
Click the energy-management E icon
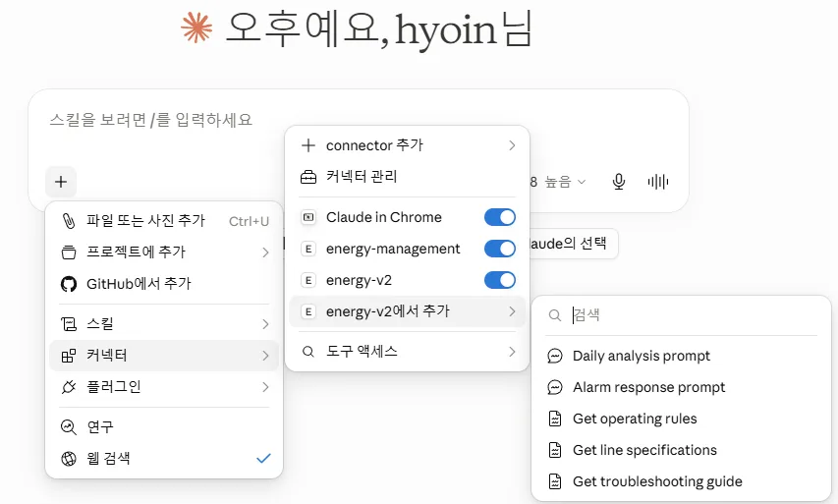click(308, 249)
